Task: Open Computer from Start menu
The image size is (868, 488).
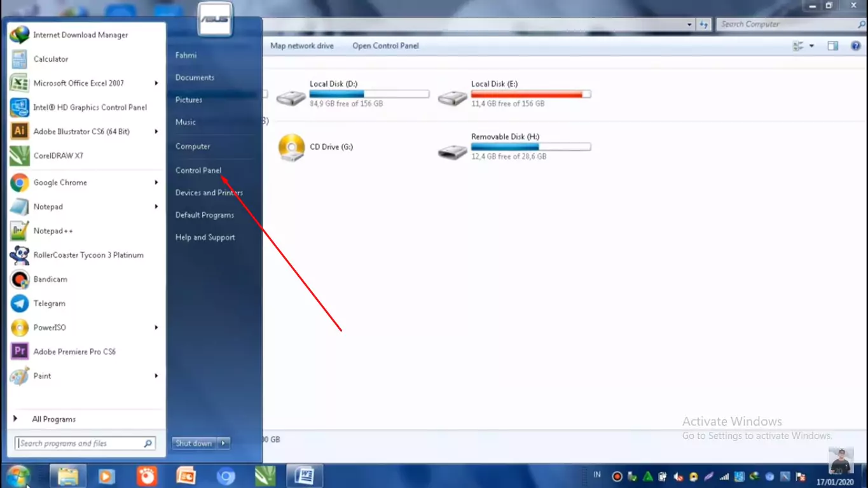Action: (x=193, y=146)
